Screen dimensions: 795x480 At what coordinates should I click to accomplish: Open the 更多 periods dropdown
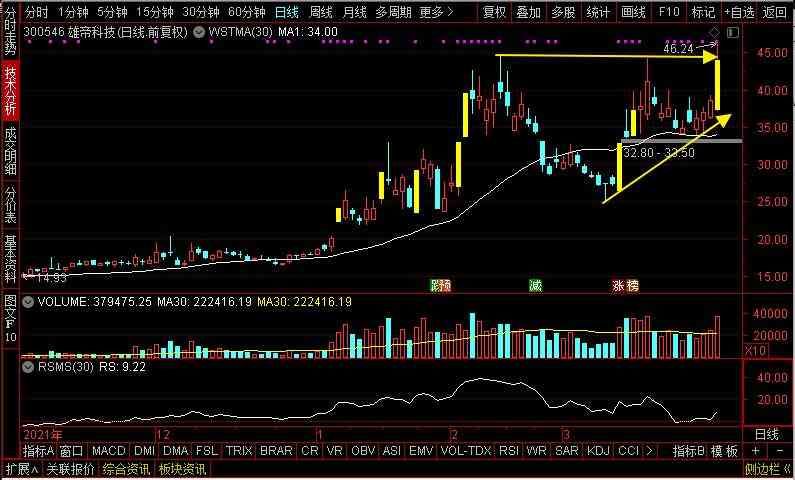click(x=432, y=12)
